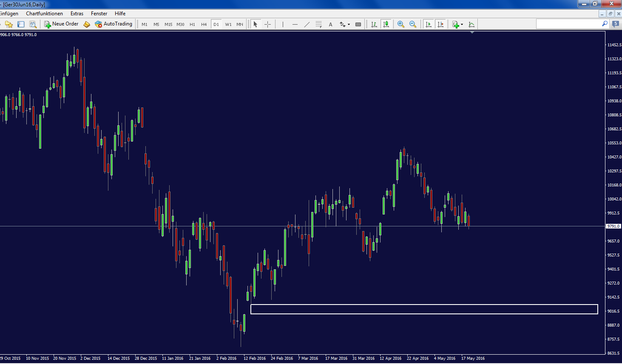Switch chart to H4 timeframe
622x364 pixels.
(x=204, y=24)
